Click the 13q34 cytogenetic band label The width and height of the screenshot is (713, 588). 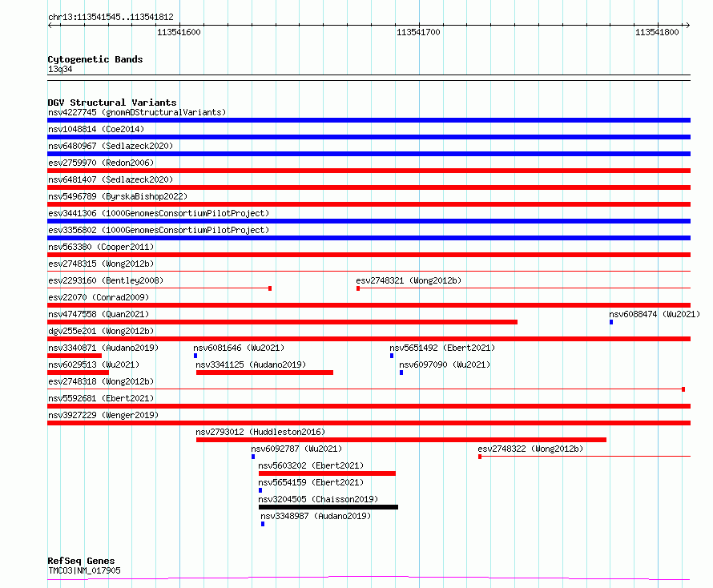point(60,69)
